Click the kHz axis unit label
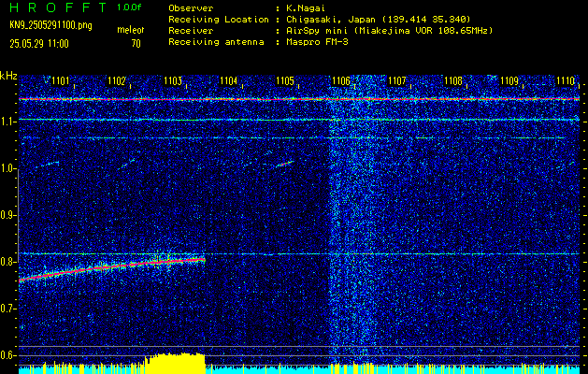This screenshot has width=588, height=374. coord(8,76)
